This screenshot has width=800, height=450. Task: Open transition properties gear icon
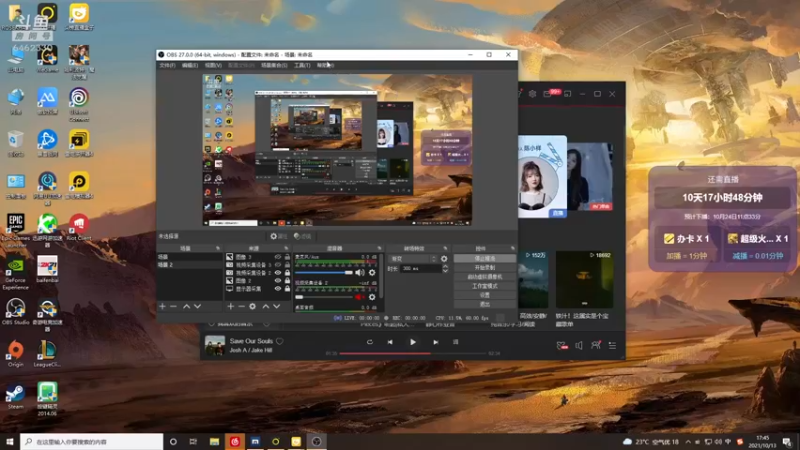point(444,259)
